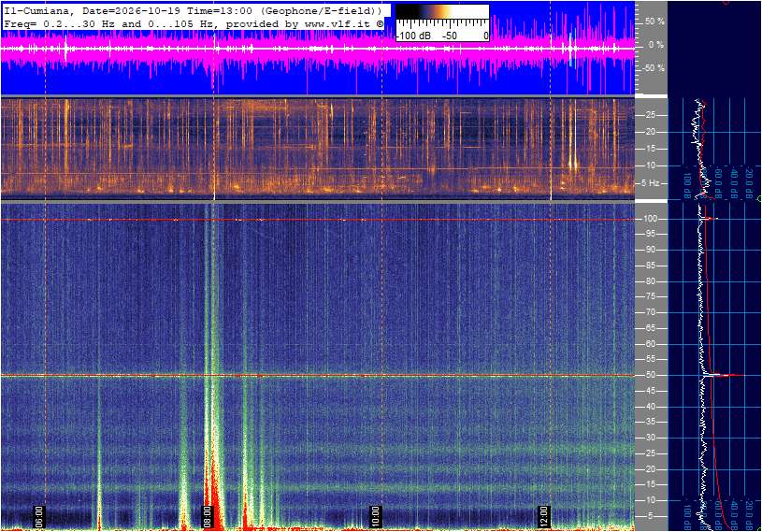Click the '15' label on the lower frequency axis
762x532 pixels.
[650, 485]
